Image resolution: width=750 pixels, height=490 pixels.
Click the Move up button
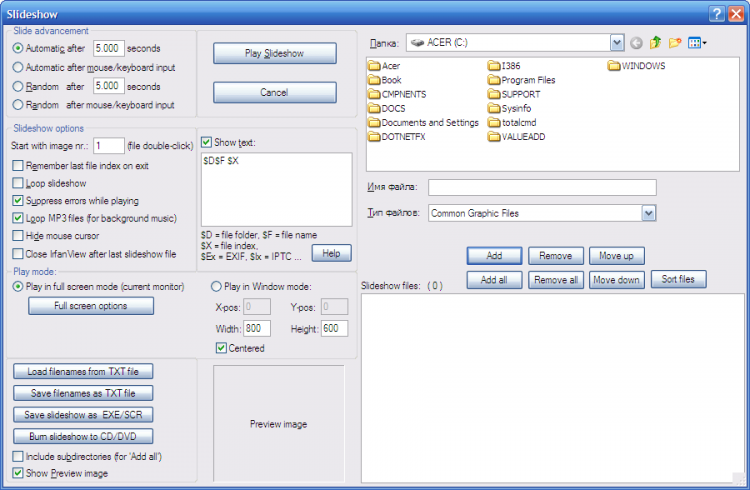(617, 256)
